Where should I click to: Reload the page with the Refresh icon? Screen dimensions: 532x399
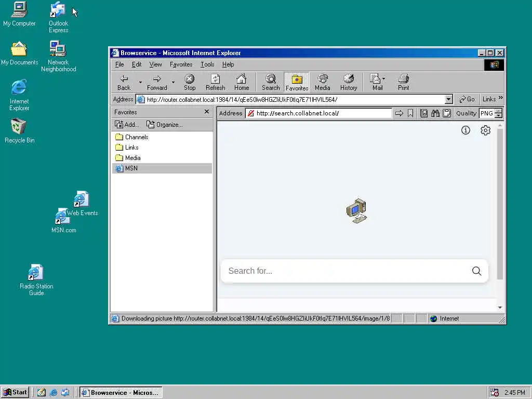215,83
